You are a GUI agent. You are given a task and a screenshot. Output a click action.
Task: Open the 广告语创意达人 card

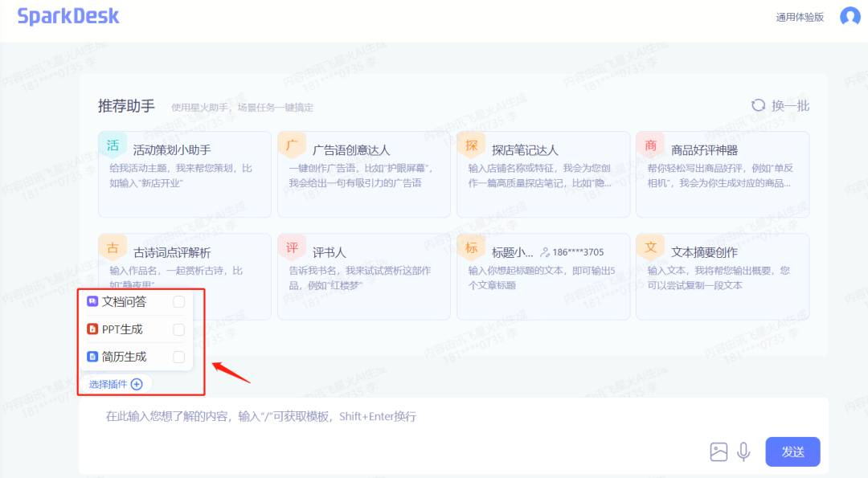(364, 174)
